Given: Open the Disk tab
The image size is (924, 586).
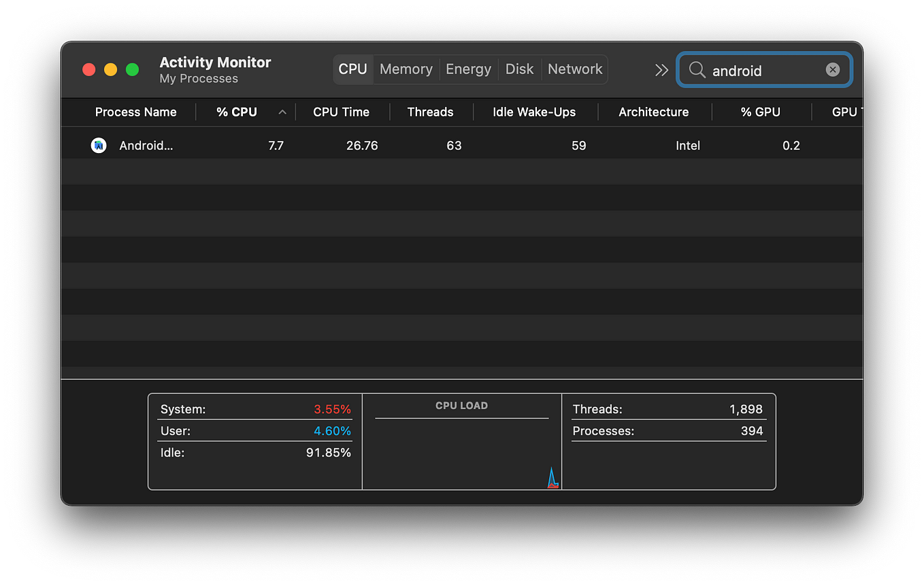Looking at the screenshot, I should coord(519,69).
